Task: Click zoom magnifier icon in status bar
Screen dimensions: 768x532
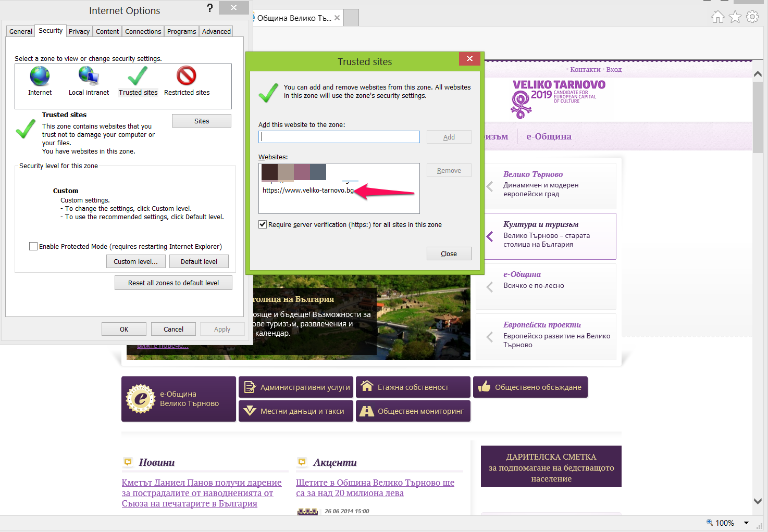Action: pyautogui.click(x=709, y=522)
